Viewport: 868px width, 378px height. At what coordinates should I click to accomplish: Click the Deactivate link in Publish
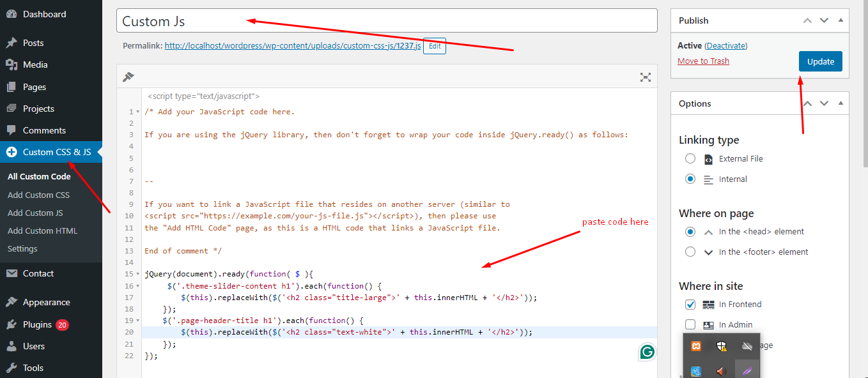pos(725,46)
